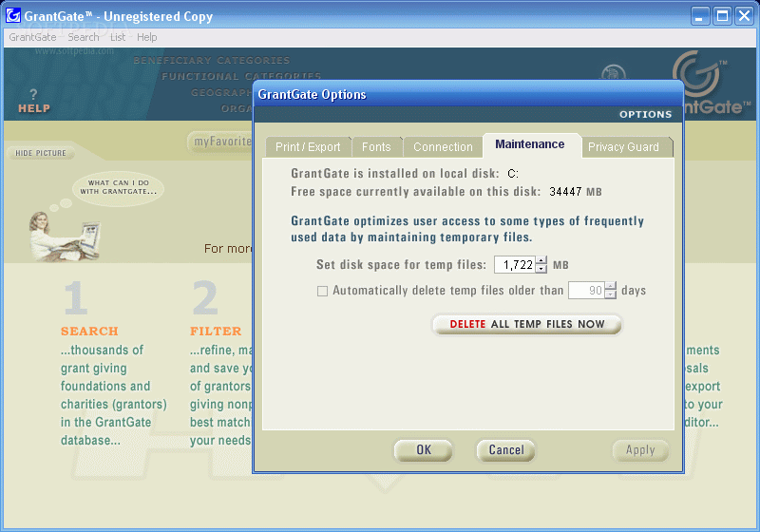Click the days value field showing 90
This screenshot has width=760, height=532.
(x=586, y=291)
